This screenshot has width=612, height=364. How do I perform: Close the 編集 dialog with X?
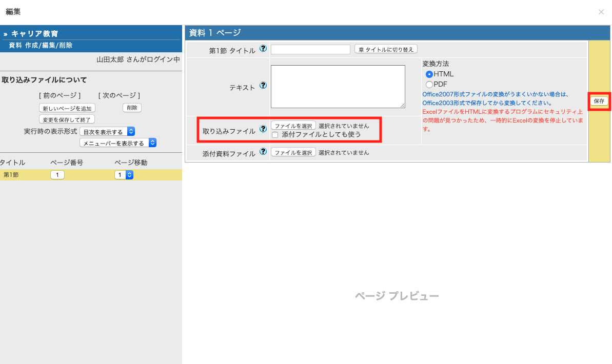tap(601, 12)
